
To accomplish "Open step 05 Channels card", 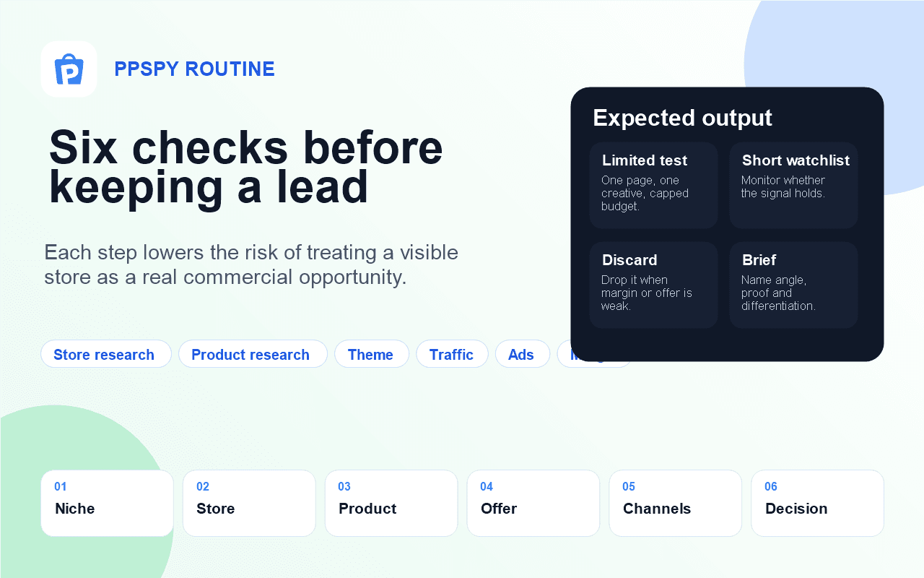I will point(676,503).
